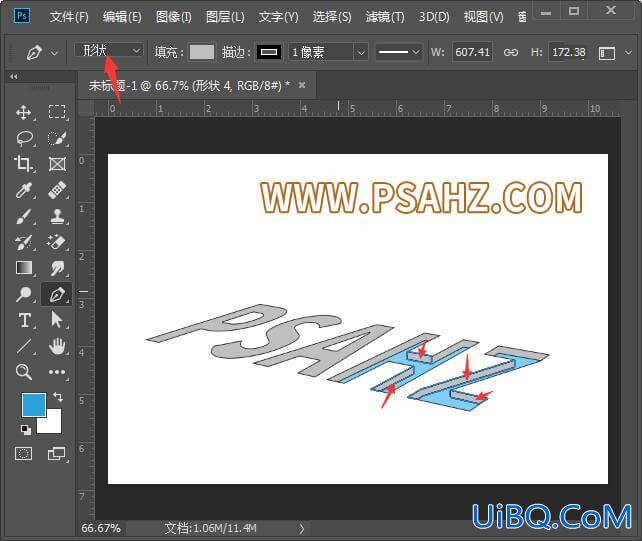Click the path operations icon
This screenshot has height=541, width=642.
(606, 53)
